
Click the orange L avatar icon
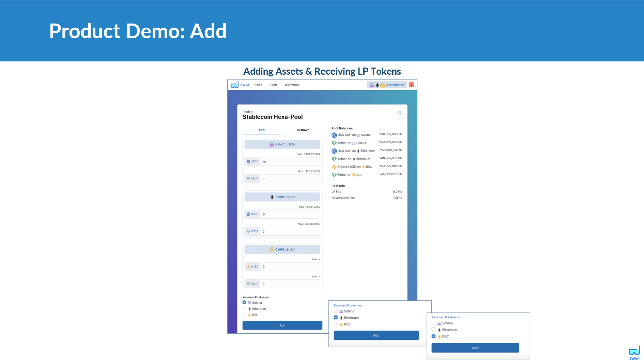click(x=411, y=85)
